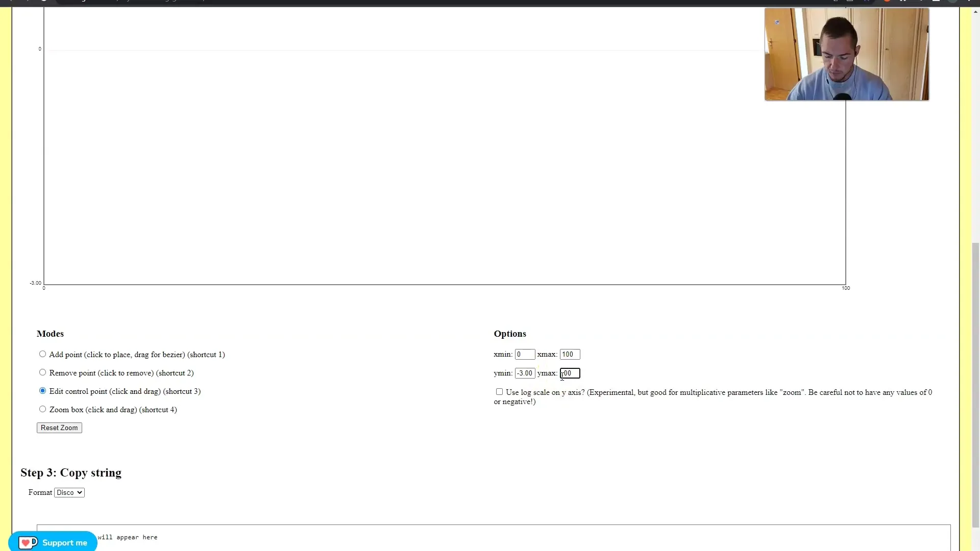This screenshot has height=551, width=980.
Task: Click xmin input field value 0
Action: [x=524, y=354]
